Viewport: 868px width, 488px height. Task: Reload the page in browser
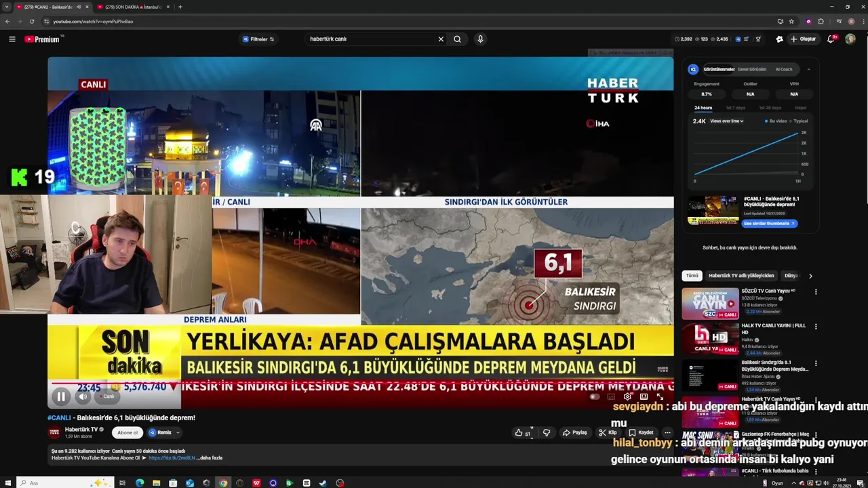point(32,21)
